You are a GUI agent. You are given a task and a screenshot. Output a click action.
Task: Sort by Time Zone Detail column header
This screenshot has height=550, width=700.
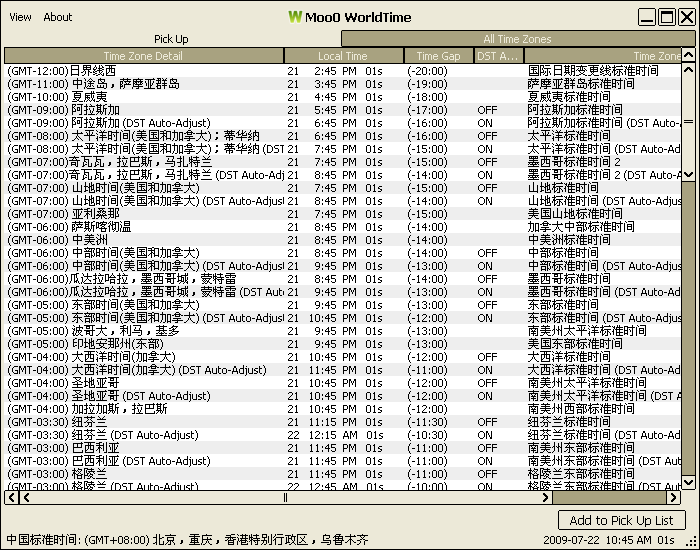tap(144, 56)
